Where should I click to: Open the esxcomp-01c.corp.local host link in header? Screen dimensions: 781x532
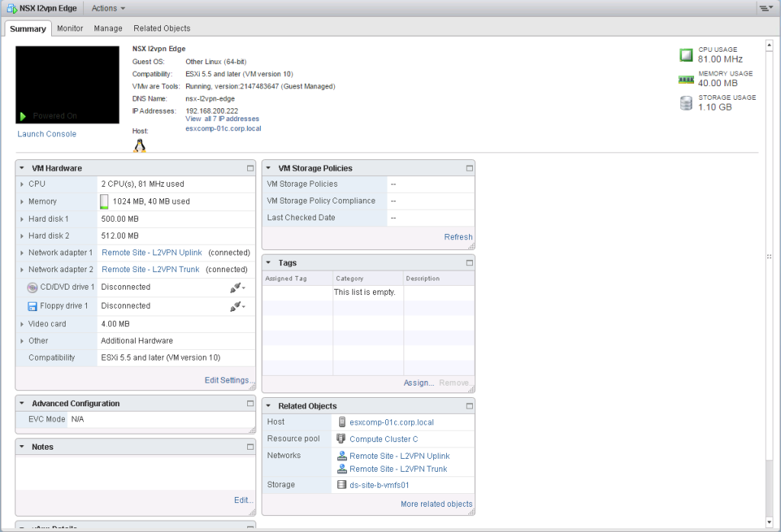(x=223, y=128)
